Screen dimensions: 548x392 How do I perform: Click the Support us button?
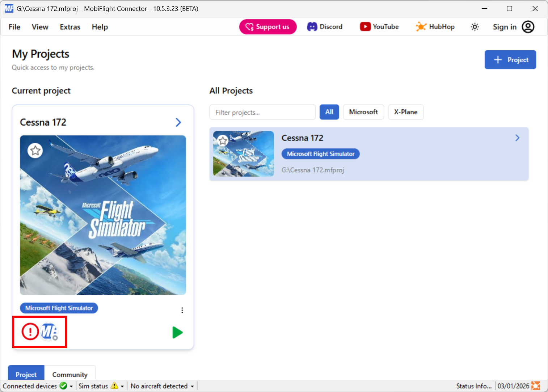[268, 26]
